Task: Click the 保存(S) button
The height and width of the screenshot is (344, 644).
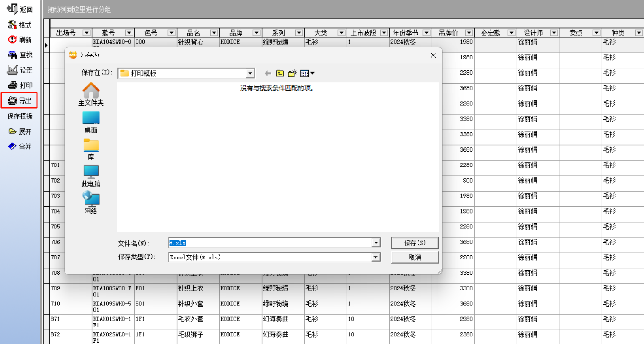Action: [415, 243]
